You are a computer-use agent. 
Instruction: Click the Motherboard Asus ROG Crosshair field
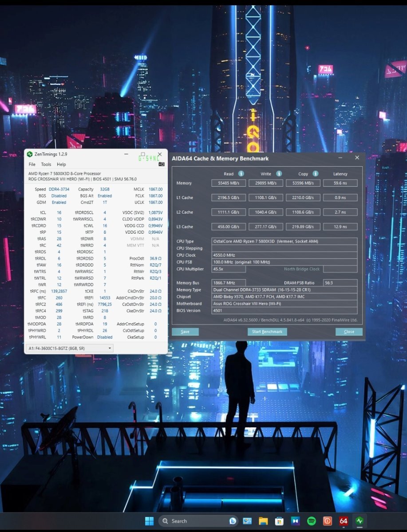point(285,304)
